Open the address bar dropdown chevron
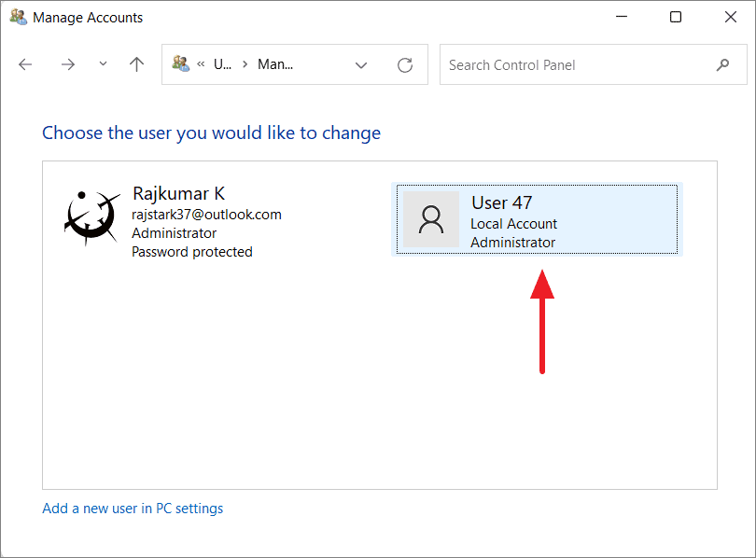 [x=361, y=65]
